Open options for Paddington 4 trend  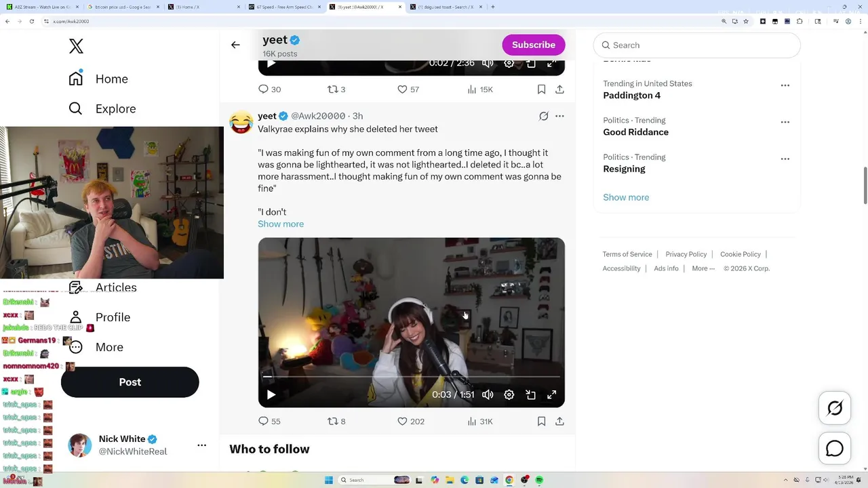(785, 85)
